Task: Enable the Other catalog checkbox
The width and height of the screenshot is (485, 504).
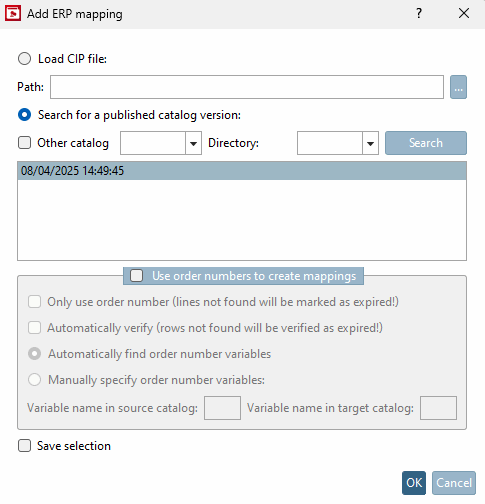Action: tap(24, 143)
